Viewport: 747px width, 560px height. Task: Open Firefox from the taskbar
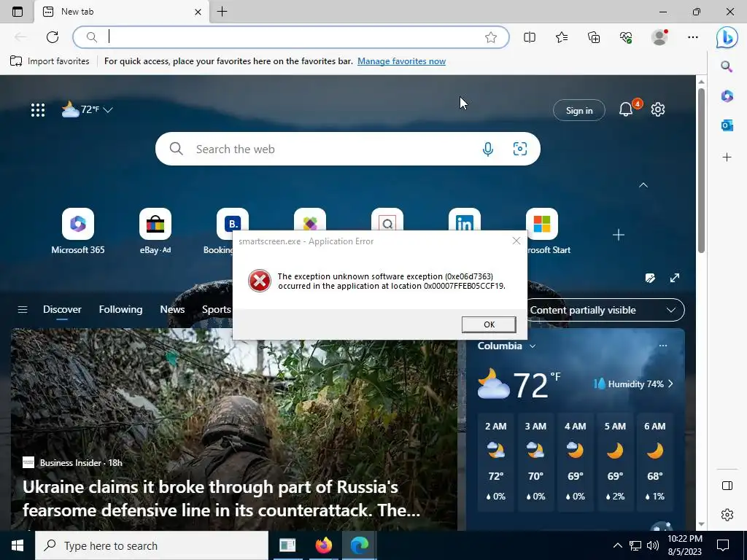tap(323, 545)
